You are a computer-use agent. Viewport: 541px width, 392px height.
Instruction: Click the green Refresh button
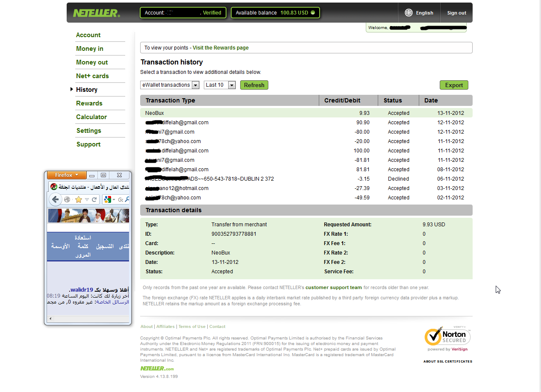tap(254, 85)
